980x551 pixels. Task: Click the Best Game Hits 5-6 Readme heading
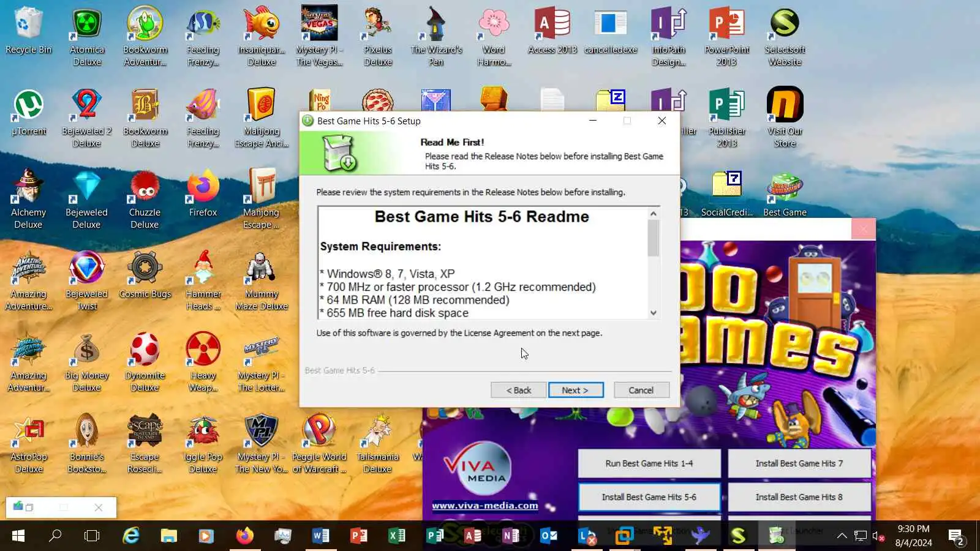[481, 217]
